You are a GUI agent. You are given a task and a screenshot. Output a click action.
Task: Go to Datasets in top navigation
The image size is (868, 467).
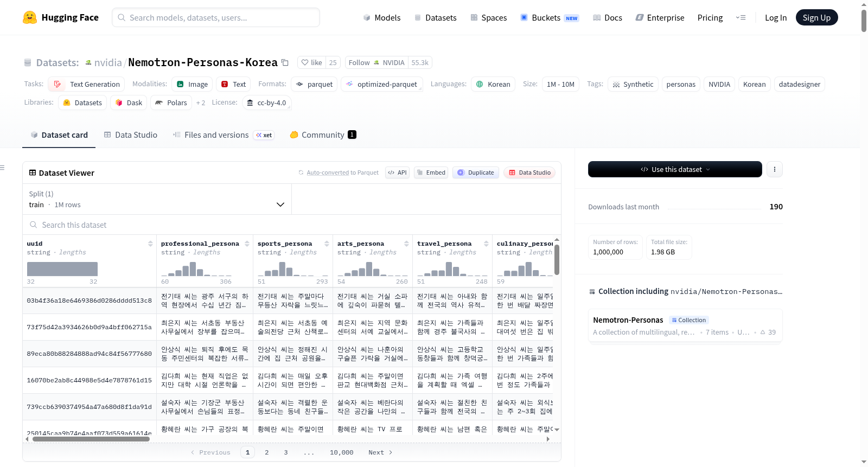coord(436,17)
